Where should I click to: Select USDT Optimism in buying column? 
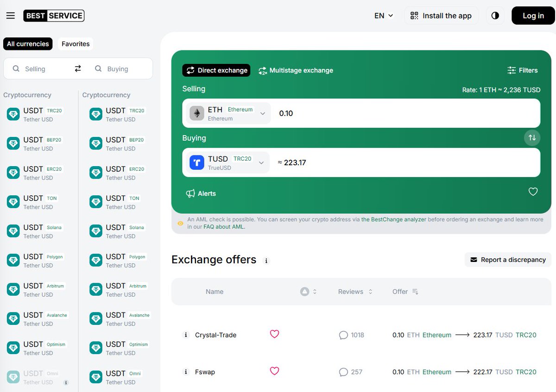(120, 348)
